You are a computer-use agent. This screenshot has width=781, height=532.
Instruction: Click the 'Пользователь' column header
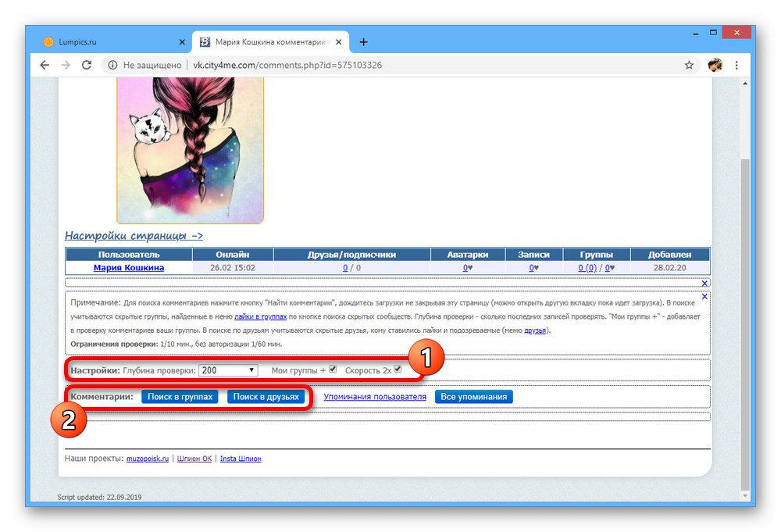(x=129, y=255)
